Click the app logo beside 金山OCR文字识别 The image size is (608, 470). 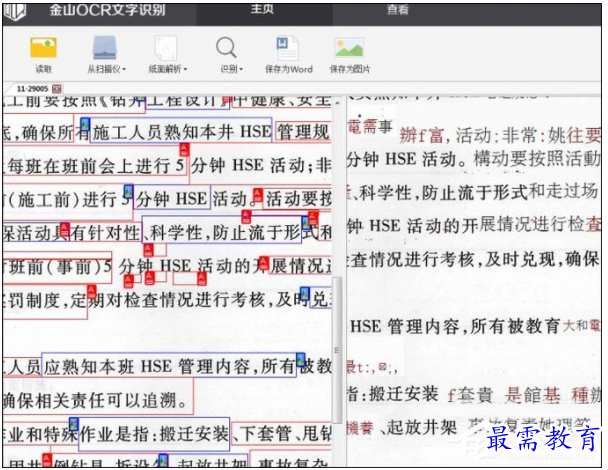point(14,12)
